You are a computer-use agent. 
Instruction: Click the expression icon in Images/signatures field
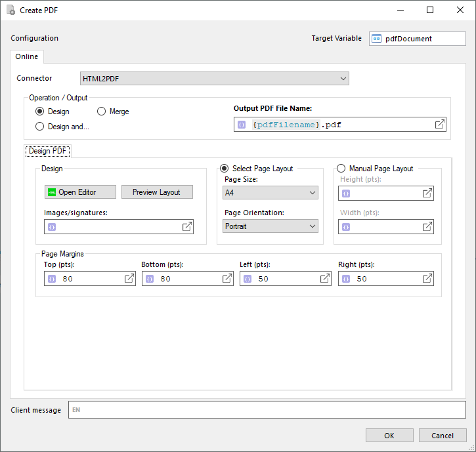pos(52,227)
